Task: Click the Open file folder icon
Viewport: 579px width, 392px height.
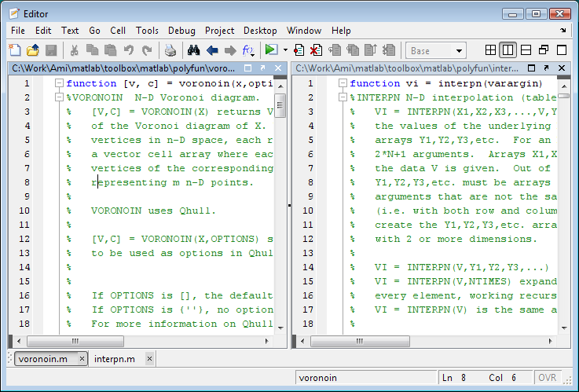Action: click(33, 50)
